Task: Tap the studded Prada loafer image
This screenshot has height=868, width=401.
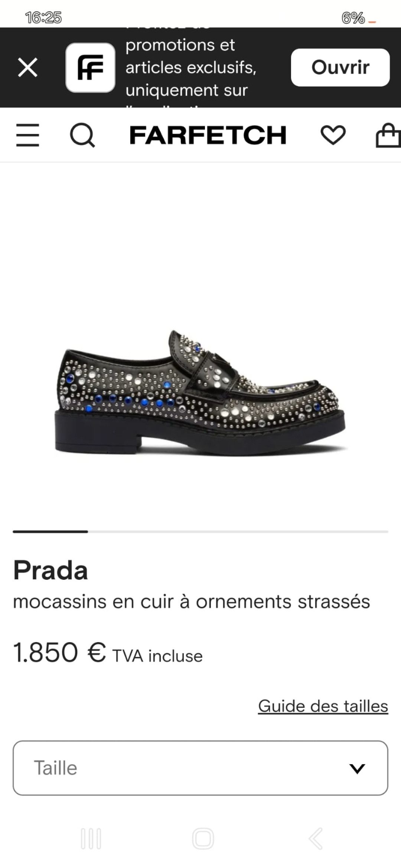Action: tap(200, 392)
